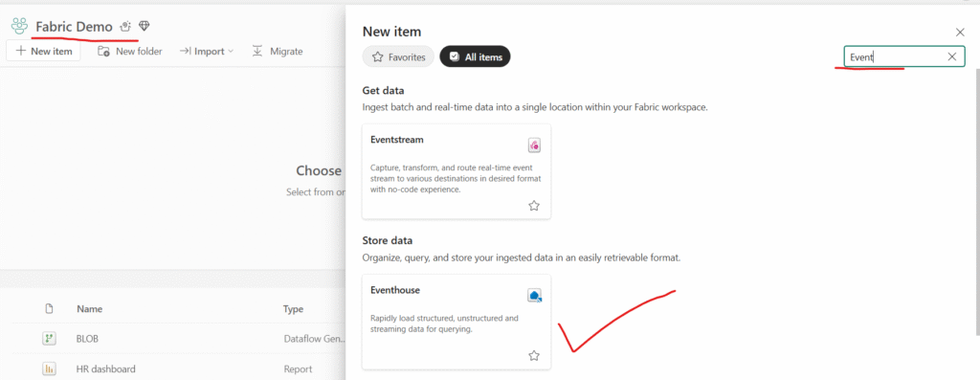Click the Fabric Demo workspace icon
Viewport: 980px width, 380px height.
[19, 26]
